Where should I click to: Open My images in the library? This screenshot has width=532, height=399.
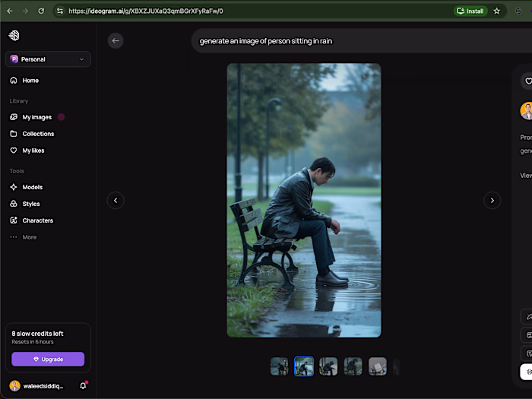[x=37, y=117]
